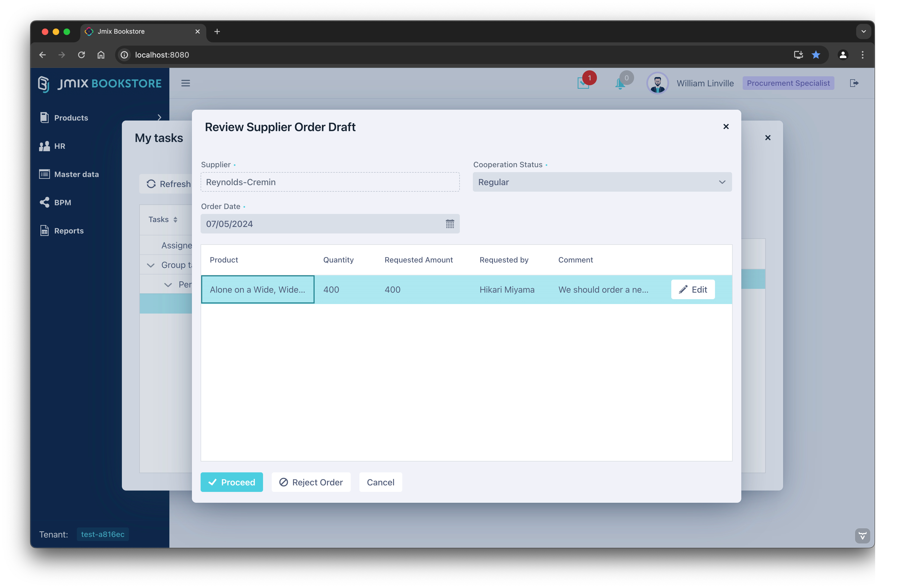Image resolution: width=905 pixels, height=588 pixels.
Task: Open the Order Date calendar picker icon
Action: [x=450, y=224]
